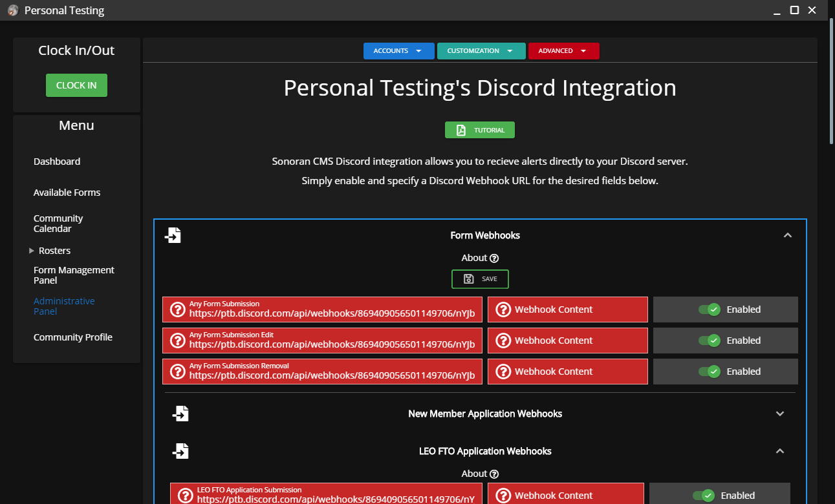Viewport: 835px width, 504px height.
Task: Click Webhook Content field for Submission Removal
Action: tap(568, 372)
